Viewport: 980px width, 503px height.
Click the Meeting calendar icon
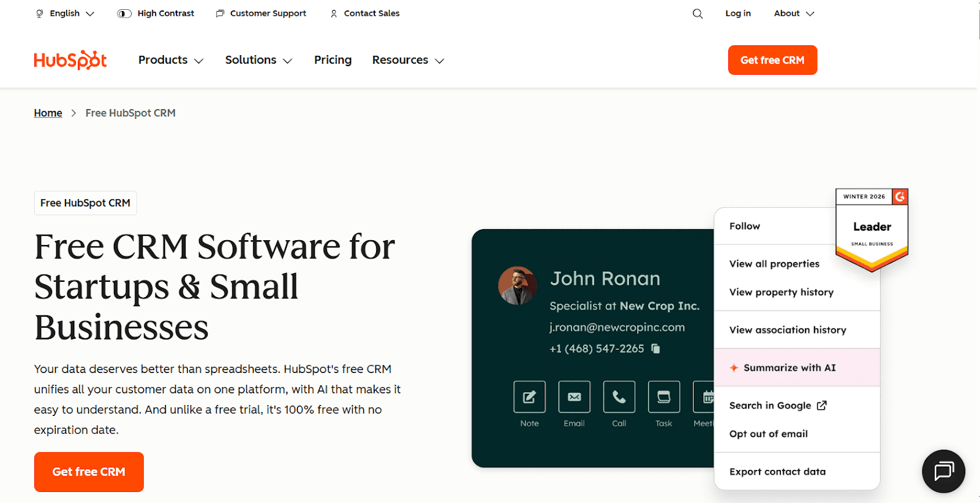point(704,396)
